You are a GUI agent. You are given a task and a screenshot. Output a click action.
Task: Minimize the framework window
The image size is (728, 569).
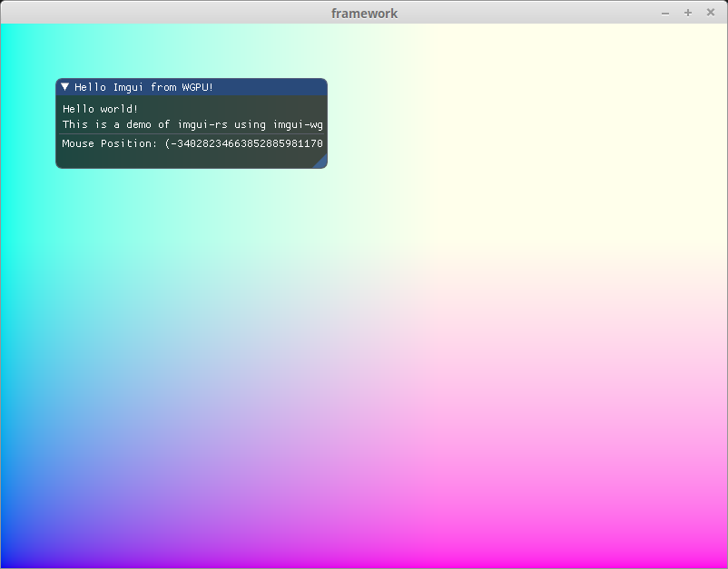(665, 13)
